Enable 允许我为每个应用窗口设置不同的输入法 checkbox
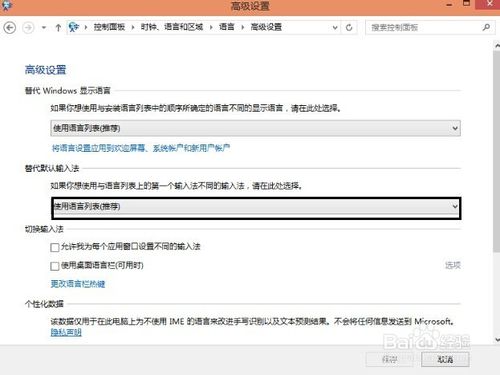Screen dimensions: 500x375 point(55,247)
